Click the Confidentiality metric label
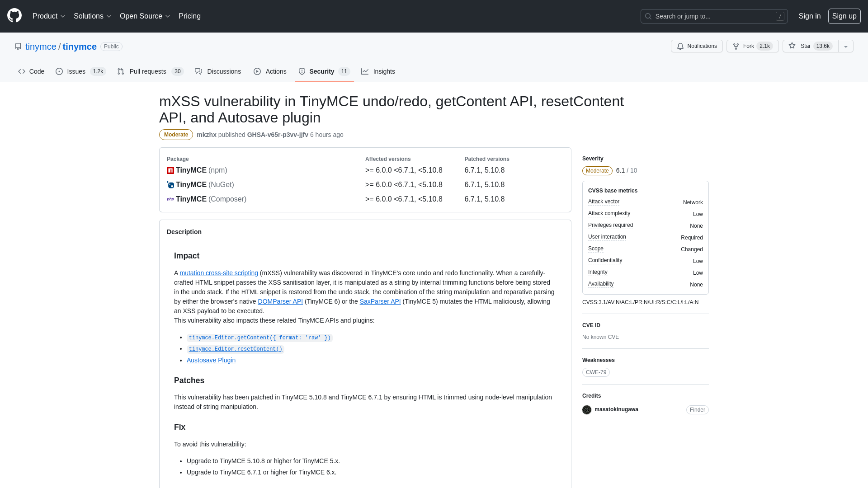 click(605, 260)
